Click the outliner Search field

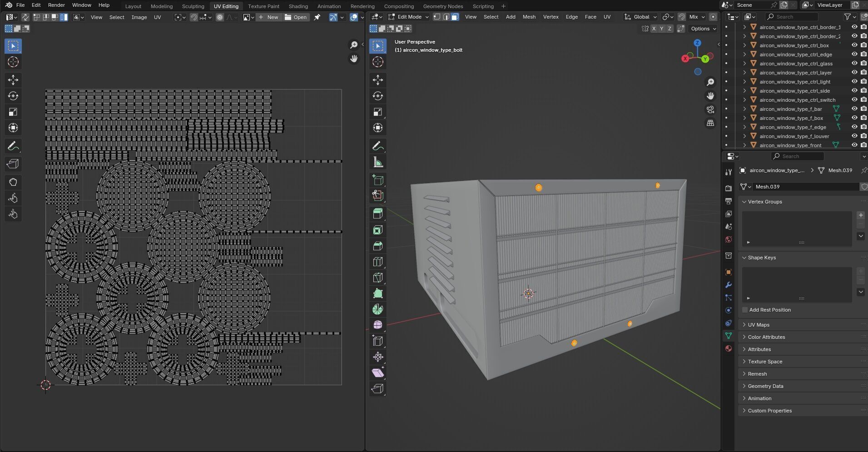(791, 17)
